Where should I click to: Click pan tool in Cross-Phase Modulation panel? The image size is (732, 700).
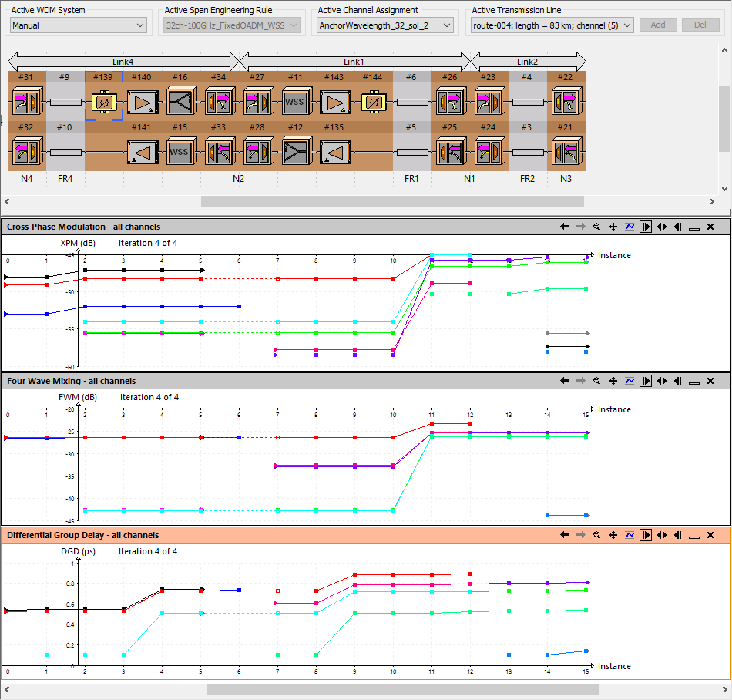click(x=613, y=227)
